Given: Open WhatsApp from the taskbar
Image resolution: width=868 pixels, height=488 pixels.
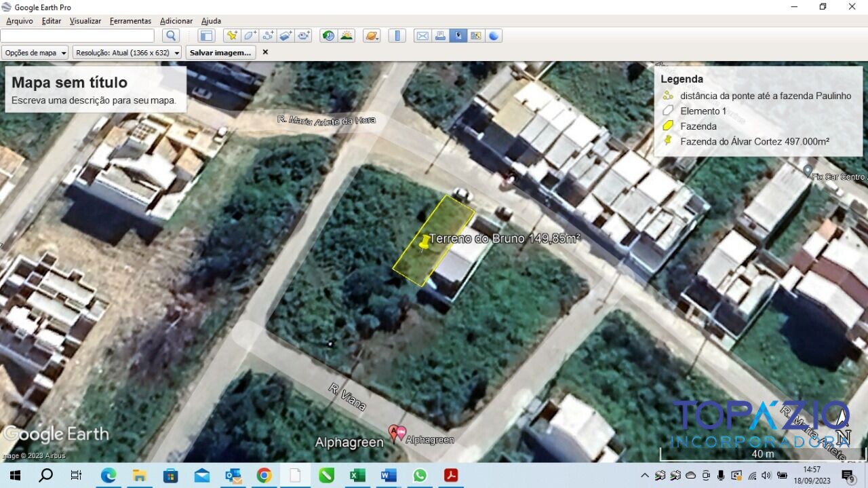Looking at the screenshot, I should coord(420,476).
